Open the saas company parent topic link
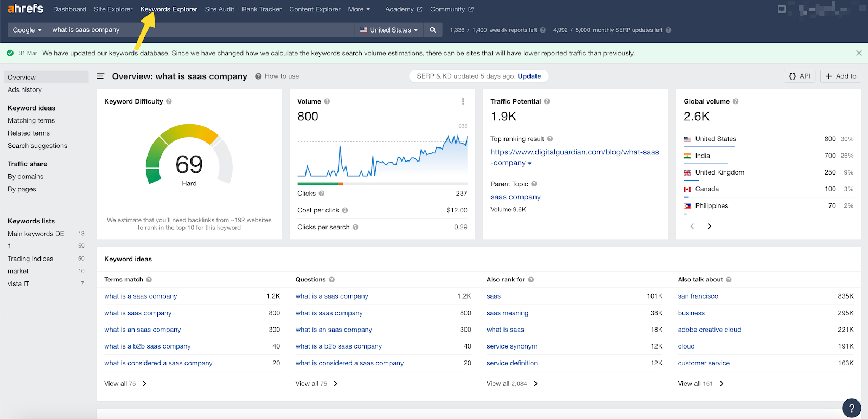Viewport: 868px width, 419px height. (x=515, y=197)
